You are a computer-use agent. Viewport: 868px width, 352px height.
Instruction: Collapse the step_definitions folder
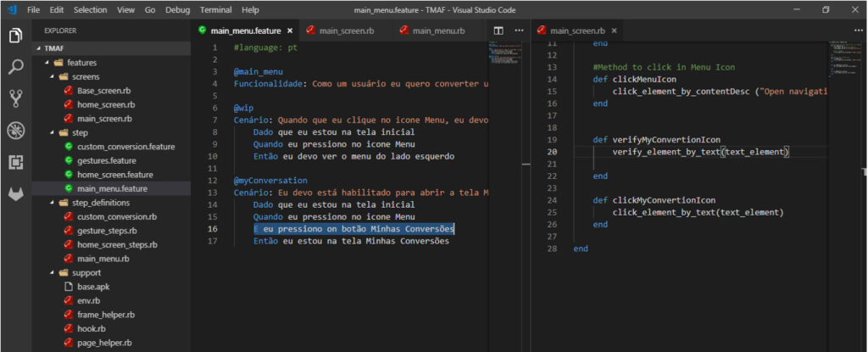tap(53, 203)
